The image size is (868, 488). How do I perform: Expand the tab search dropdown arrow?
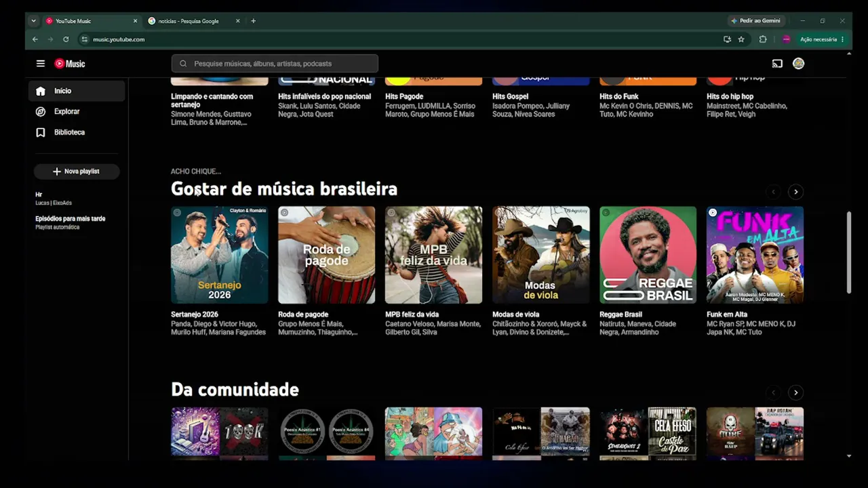pyautogui.click(x=33, y=21)
